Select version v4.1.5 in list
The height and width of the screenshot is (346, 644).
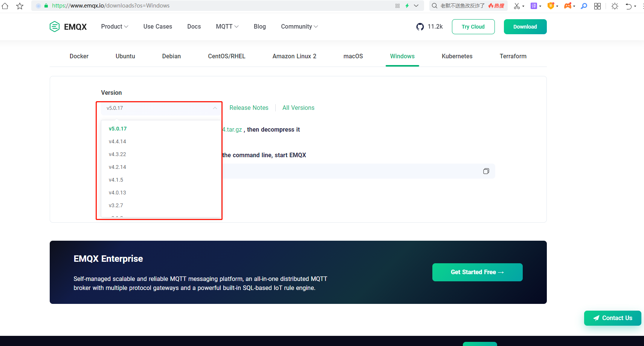click(161, 180)
